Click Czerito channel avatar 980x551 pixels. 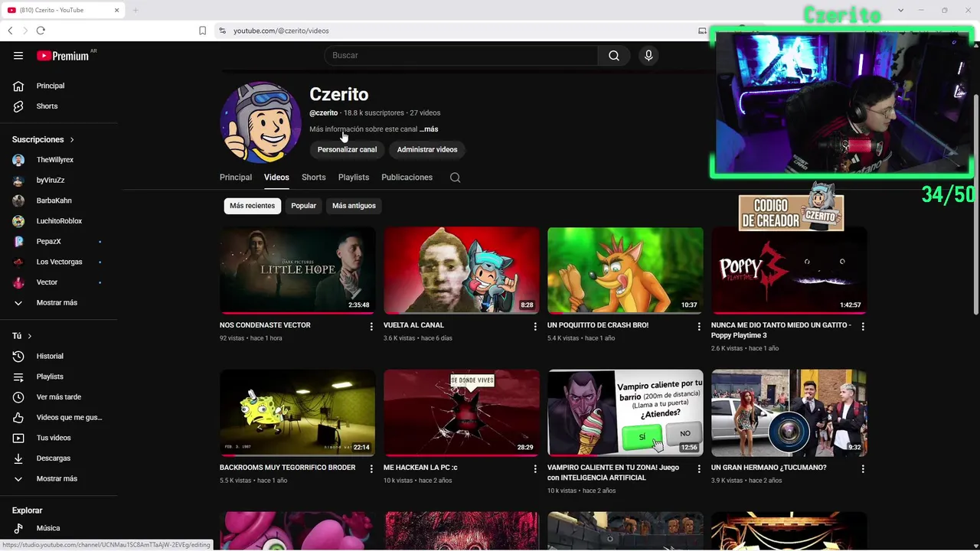(260, 122)
